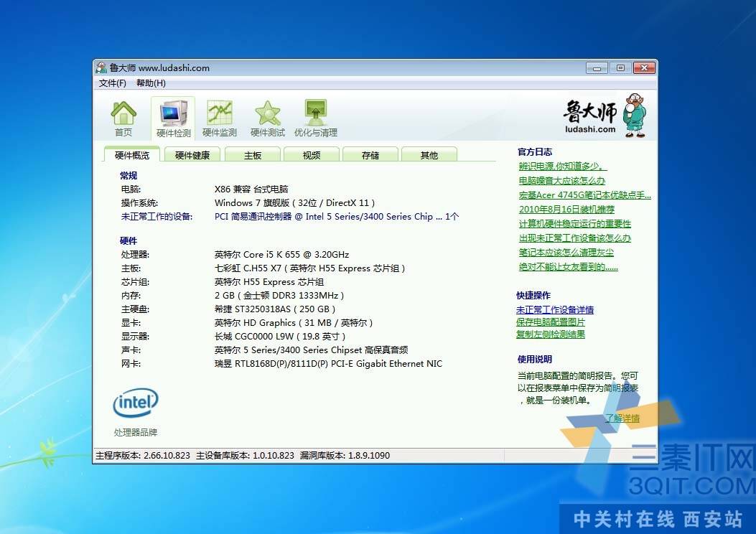Click the Windows 7 旗舰版 operating system value
The width and height of the screenshot is (756, 534).
coord(294,203)
